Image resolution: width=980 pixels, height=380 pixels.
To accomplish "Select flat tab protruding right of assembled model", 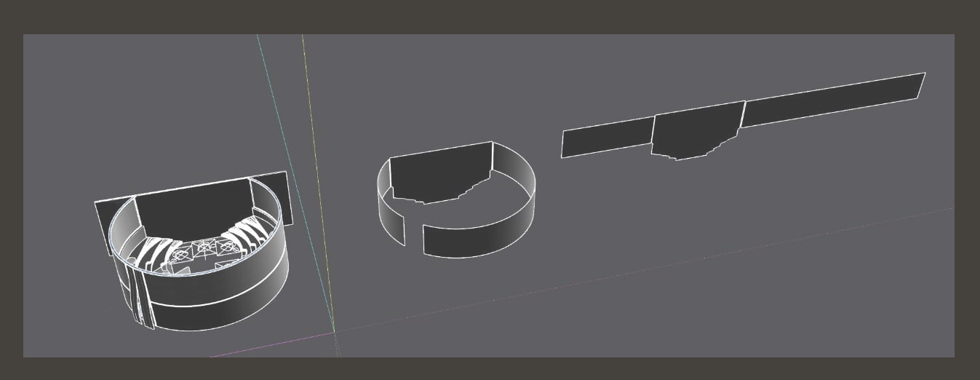I will pyautogui.click(x=286, y=197).
